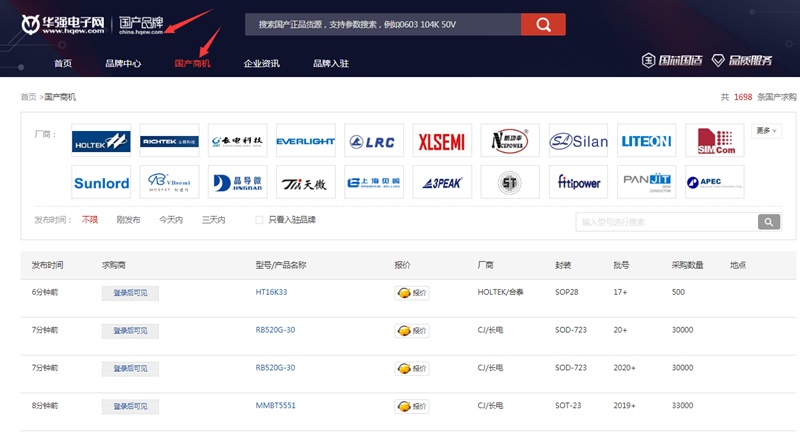Filter by 三天内 publish time
This screenshot has height=434, width=800.
[213, 220]
